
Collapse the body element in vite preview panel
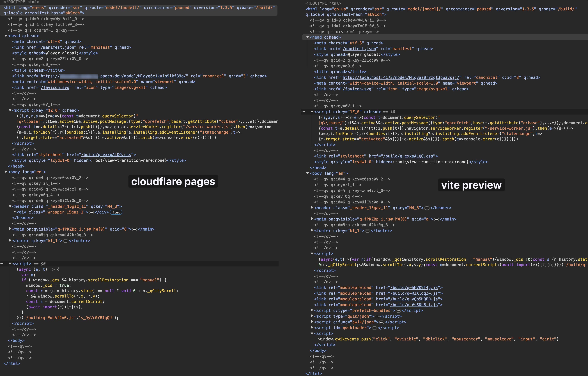(307, 173)
